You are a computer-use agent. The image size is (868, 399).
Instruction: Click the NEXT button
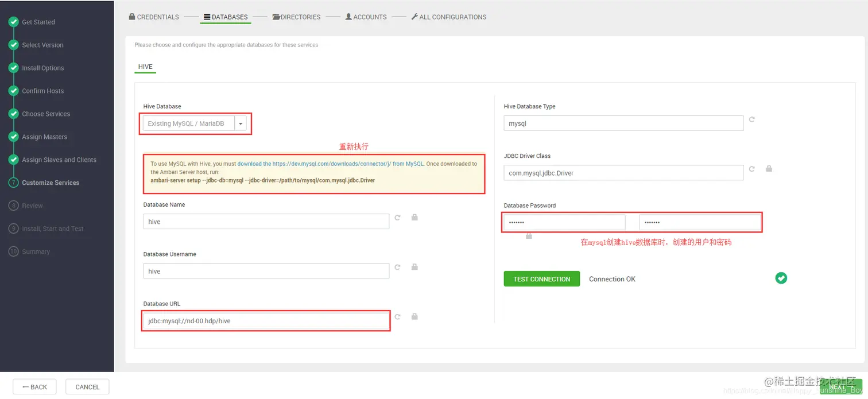(841, 387)
